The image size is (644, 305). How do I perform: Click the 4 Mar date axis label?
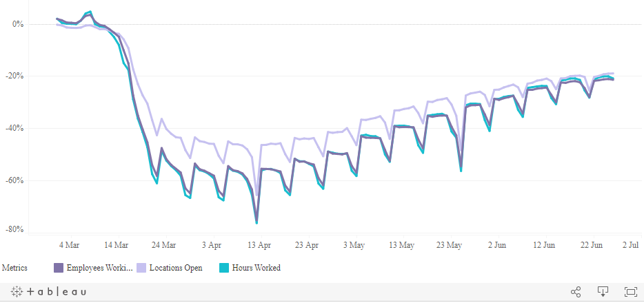pyautogui.click(x=69, y=244)
